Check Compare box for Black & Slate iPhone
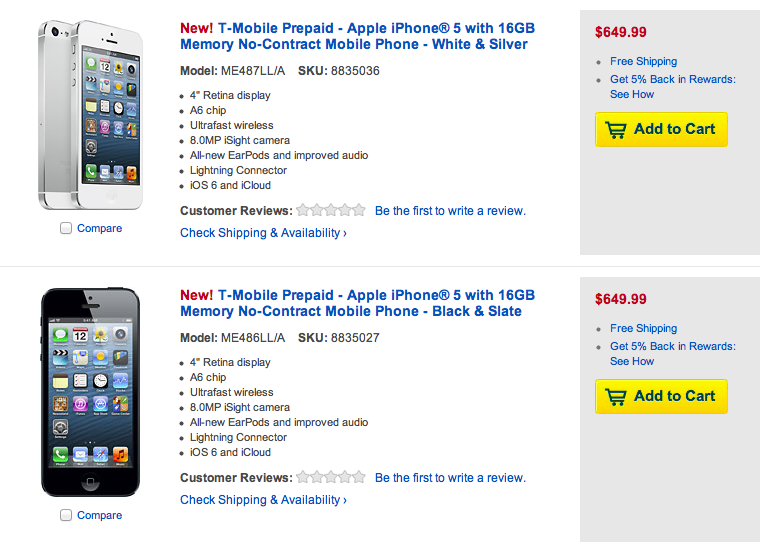Viewport: 761px width, 552px height. (x=66, y=516)
